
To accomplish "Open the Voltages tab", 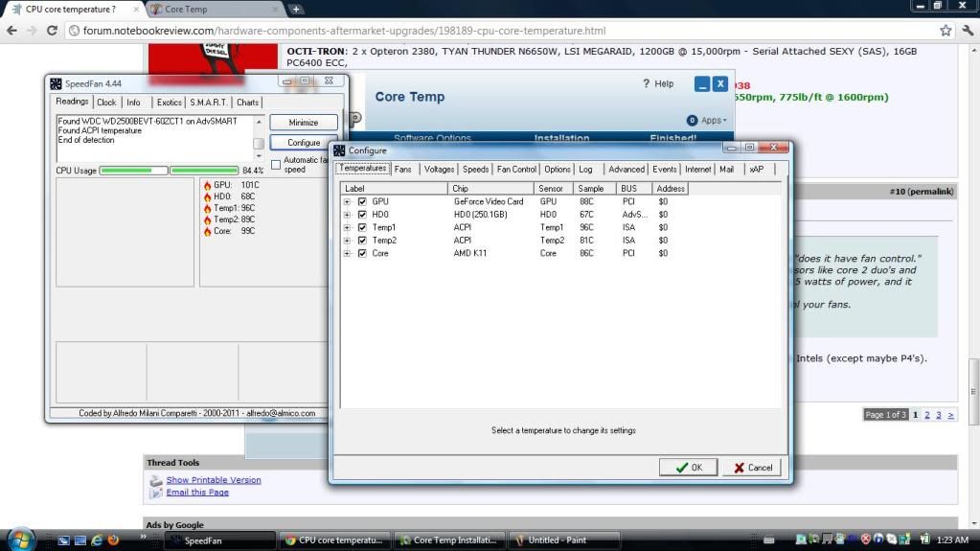I will [439, 170].
